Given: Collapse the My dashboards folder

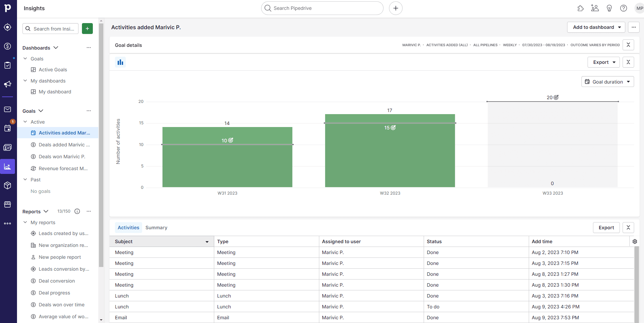Looking at the screenshot, I should pos(25,80).
